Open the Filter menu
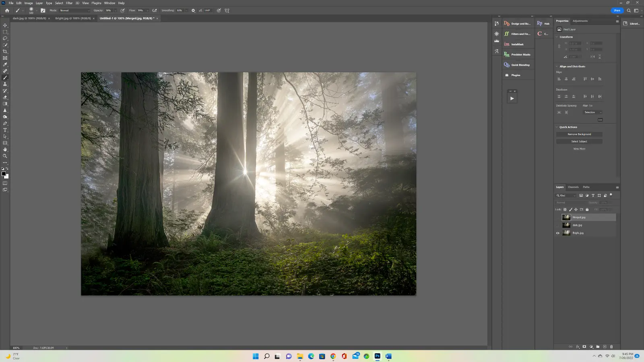644x362 pixels. 69,3
